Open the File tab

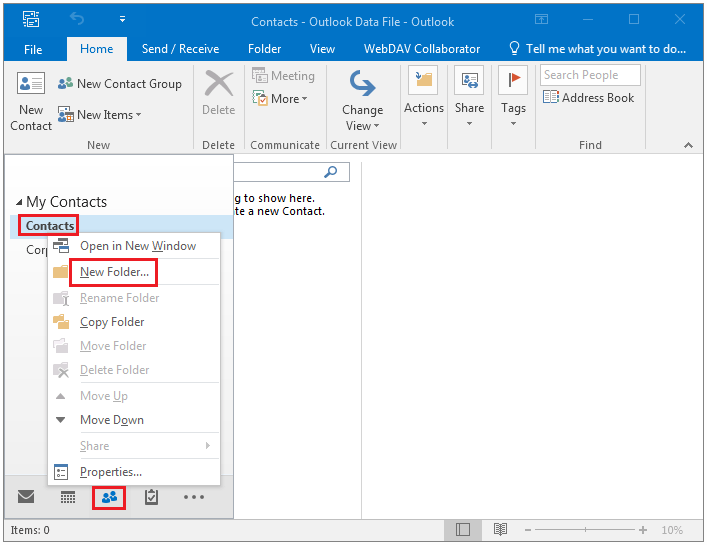(33, 50)
